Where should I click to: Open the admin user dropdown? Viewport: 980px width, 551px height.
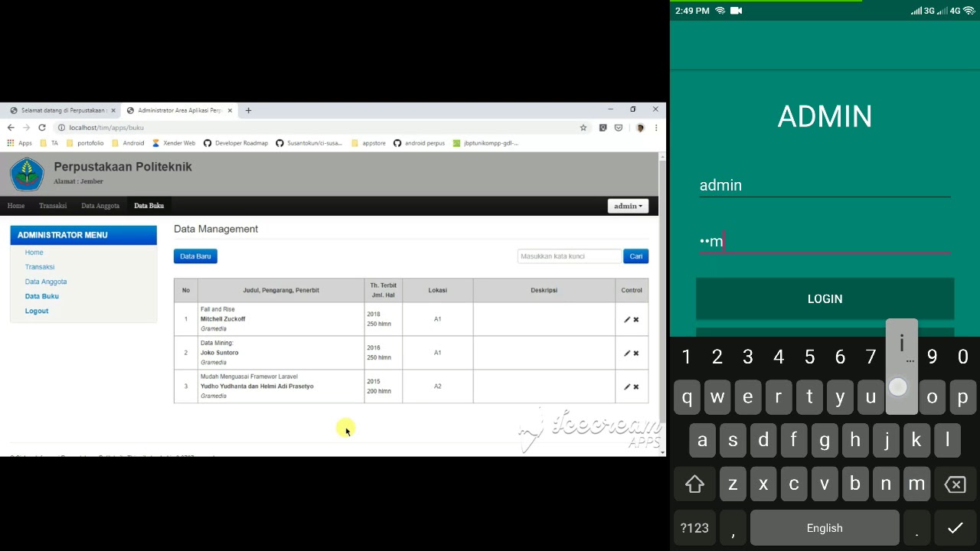(x=629, y=206)
